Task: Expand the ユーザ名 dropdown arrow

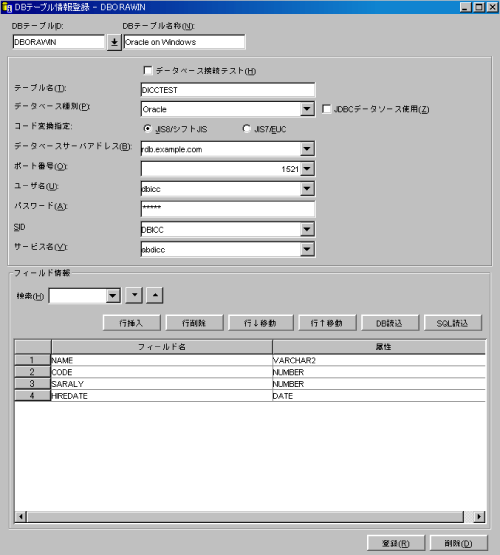Action: coord(307,189)
